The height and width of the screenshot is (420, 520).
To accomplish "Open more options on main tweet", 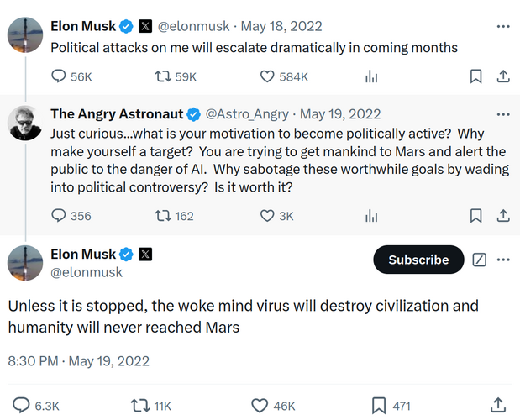I will pos(503,260).
